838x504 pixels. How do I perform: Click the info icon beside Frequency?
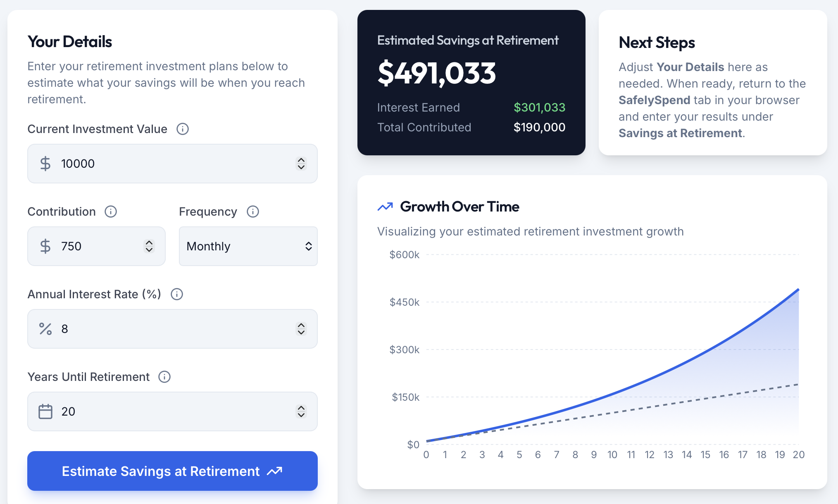click(x=252, y=212)
